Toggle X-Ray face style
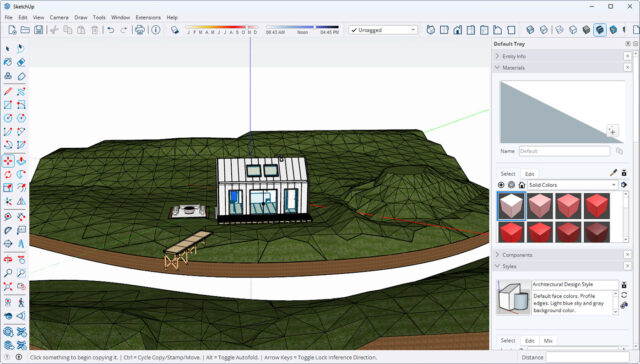The height and width of the screenshot is (364, 640). tap(530, 30)
